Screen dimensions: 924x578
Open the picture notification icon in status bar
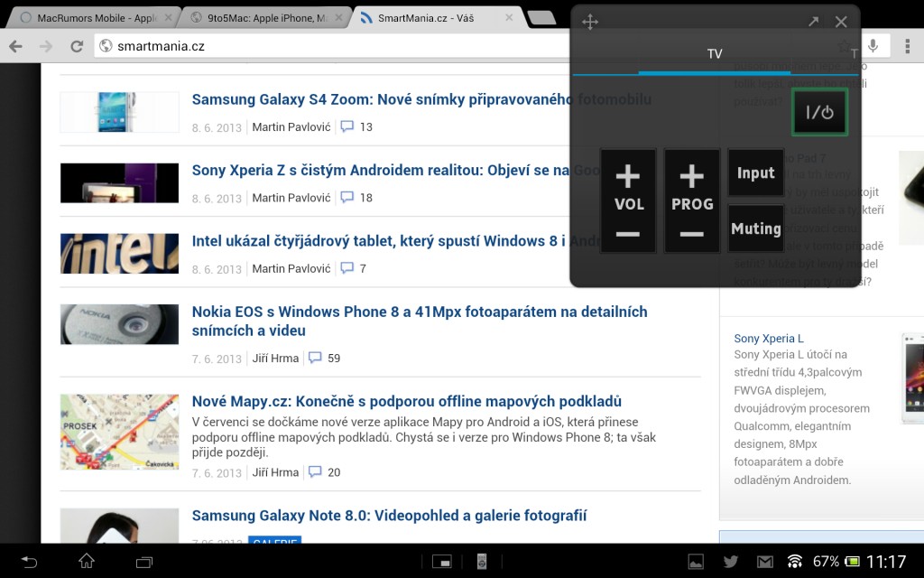[696, 562]
